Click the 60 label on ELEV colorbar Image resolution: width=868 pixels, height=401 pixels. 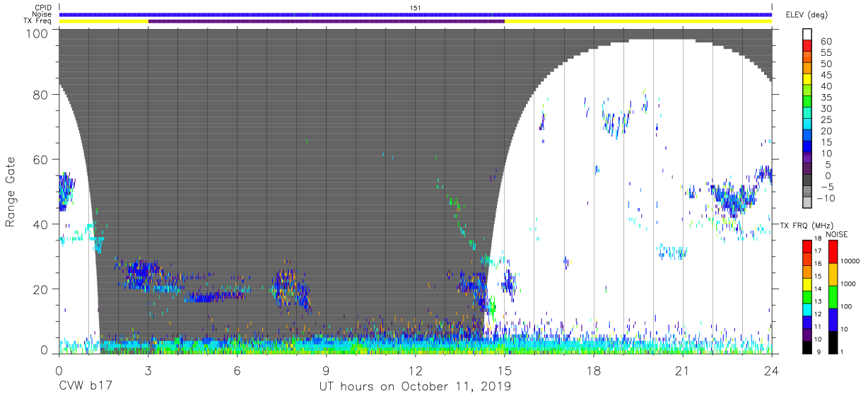[x=826, y=42]
